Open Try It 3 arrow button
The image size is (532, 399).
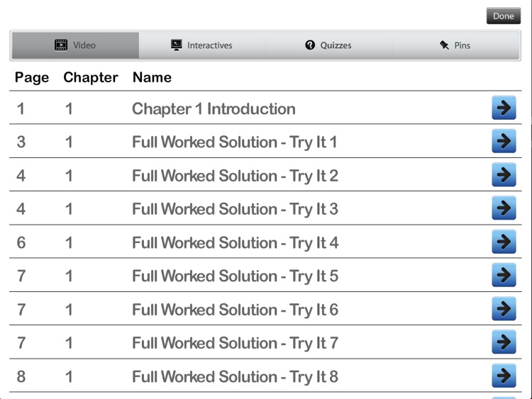tap(504, 208)
